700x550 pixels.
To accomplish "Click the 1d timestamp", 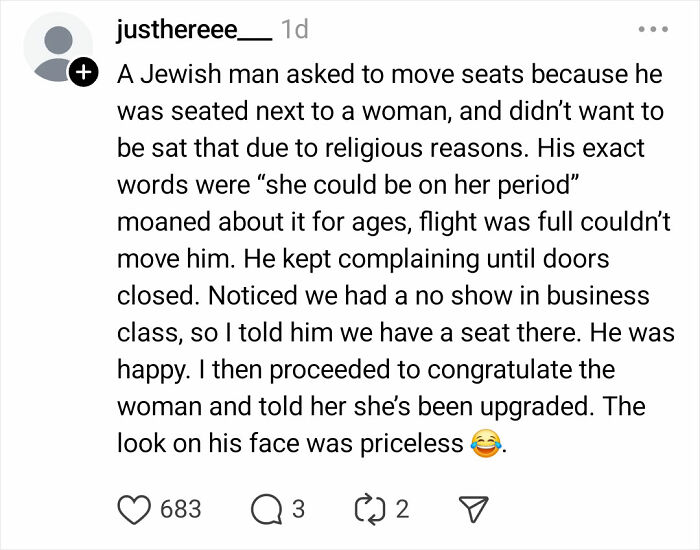I will pyautogui.click(x=295, y=31).
